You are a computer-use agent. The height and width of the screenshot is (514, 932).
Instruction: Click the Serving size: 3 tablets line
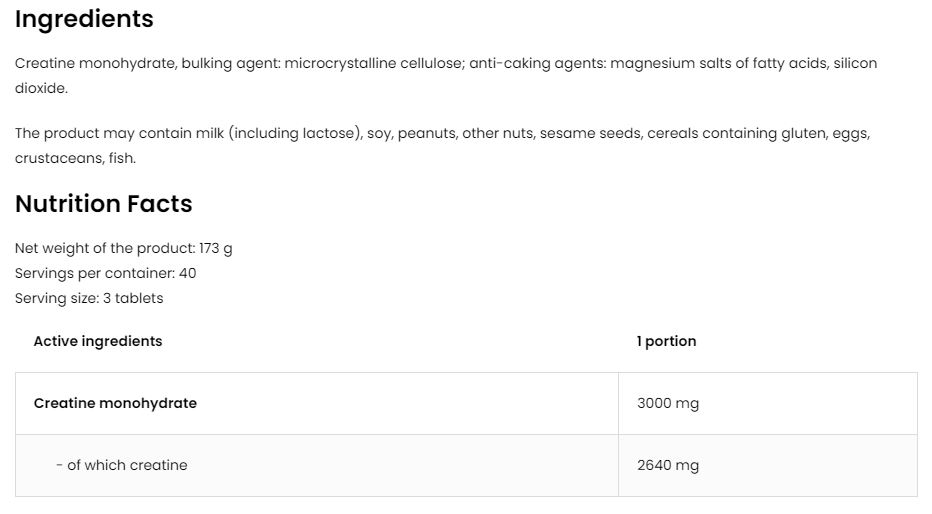89,298
